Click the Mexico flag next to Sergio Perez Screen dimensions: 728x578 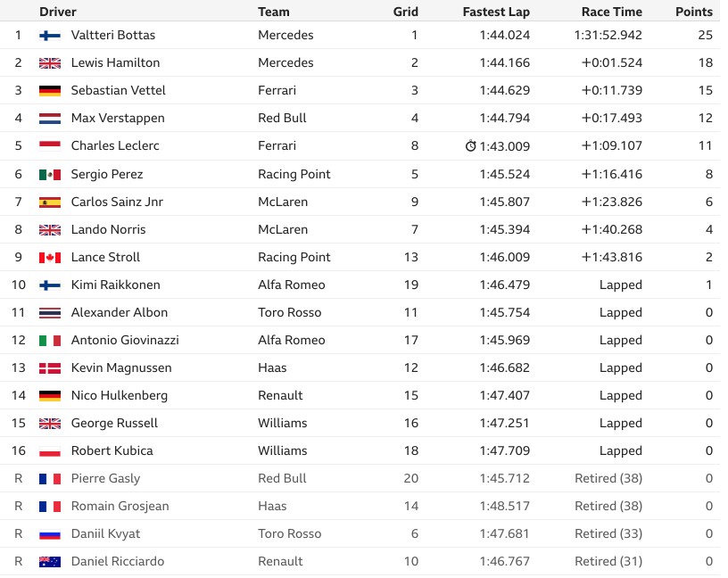[50, 175]
